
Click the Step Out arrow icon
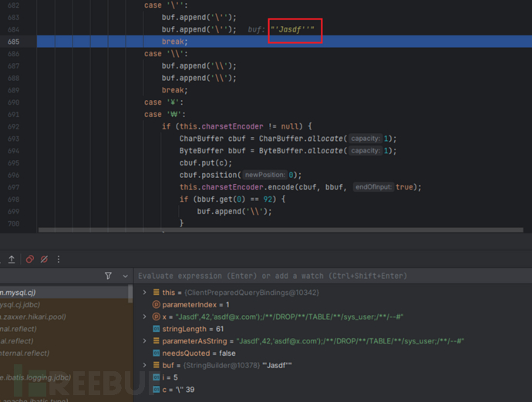click(x=11, y=260)
